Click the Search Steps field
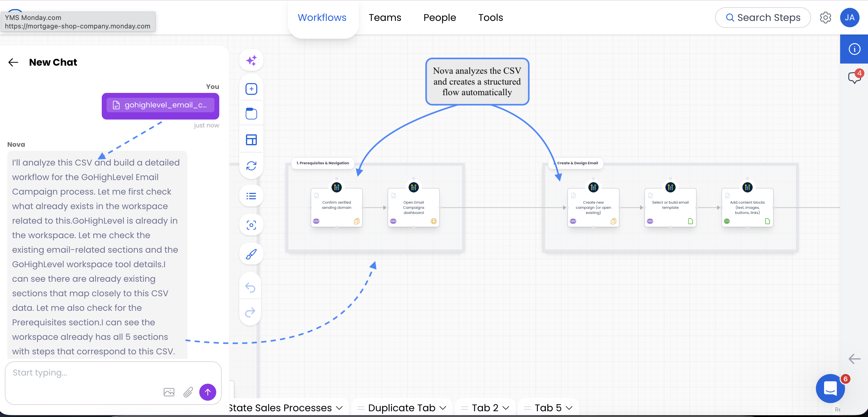Screen dimensions: 868x417 point(763,18)
